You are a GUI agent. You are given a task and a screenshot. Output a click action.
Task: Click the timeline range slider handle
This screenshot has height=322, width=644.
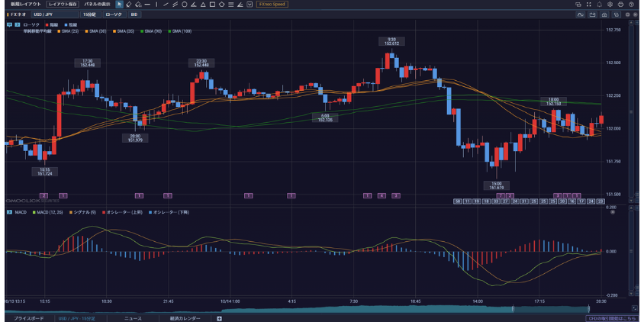512,308
